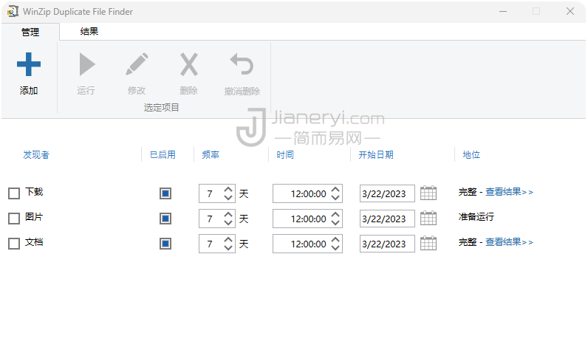The width and height of the screenshot is (588, 364).
Task: Click the 选定项目 group label
Action: tap(161, 108)
